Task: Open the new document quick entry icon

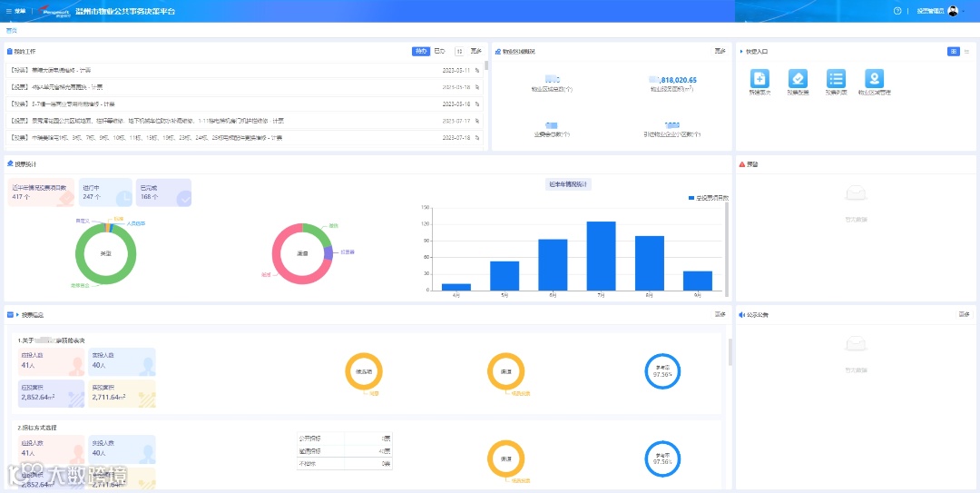Action: (760, 79)
